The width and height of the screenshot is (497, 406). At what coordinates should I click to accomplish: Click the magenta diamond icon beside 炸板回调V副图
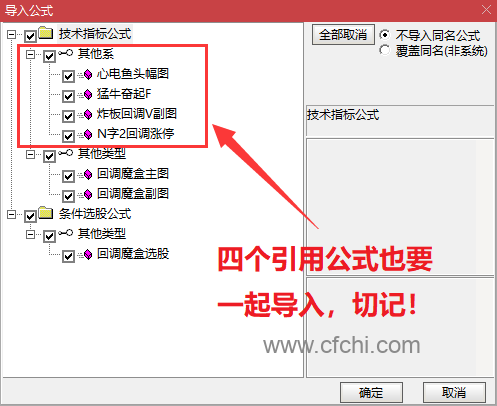88,115
